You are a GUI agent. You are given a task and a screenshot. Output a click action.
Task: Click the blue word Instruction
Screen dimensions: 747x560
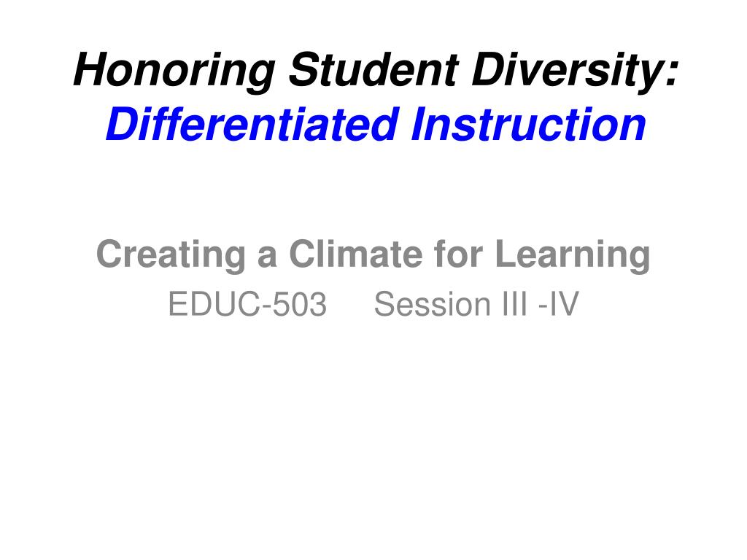tap(528, 124)
